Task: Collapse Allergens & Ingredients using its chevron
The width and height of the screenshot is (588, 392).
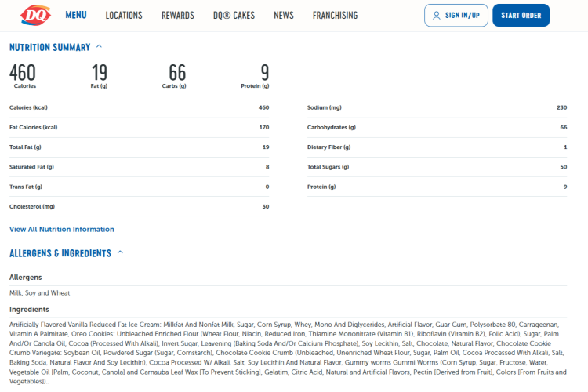Action: tap(120, 252)
